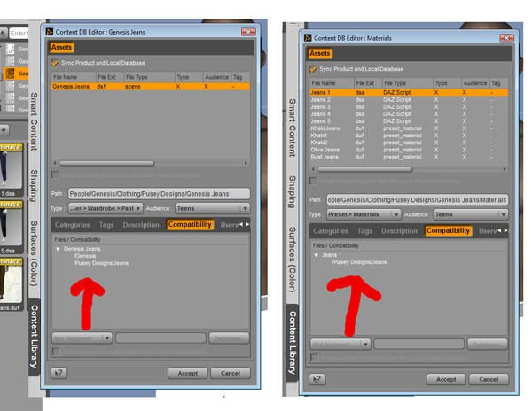Switch to Categories tab in Materials editor
This screenshot has width=532, height=411.
(x=331, y=230)
